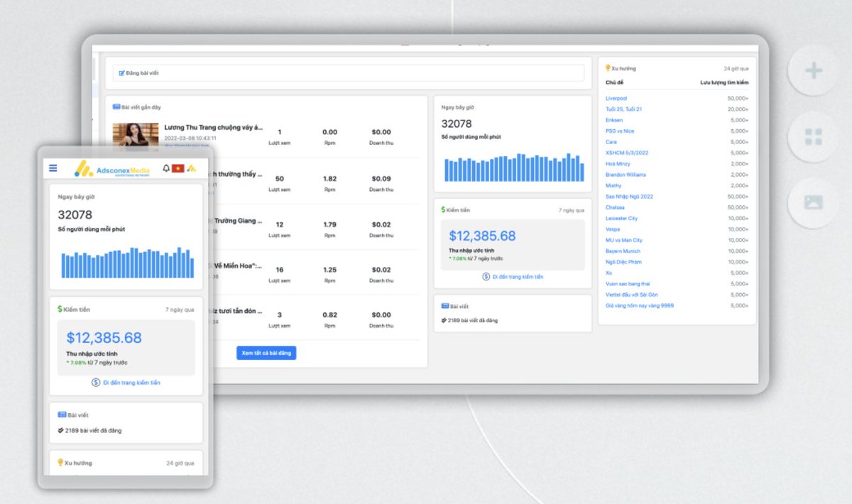Click the AdsconexMedia logo

(x=112, y=169)
